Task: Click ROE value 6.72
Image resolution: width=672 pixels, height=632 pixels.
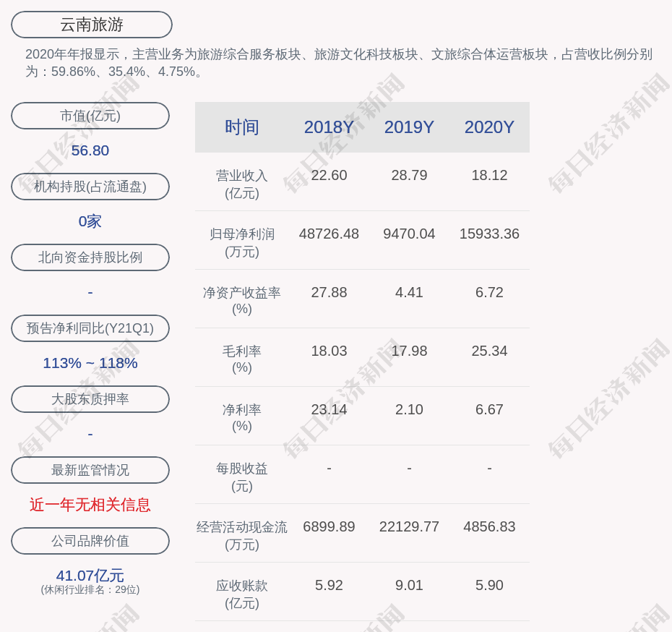Action: click(x=489, y=292)
